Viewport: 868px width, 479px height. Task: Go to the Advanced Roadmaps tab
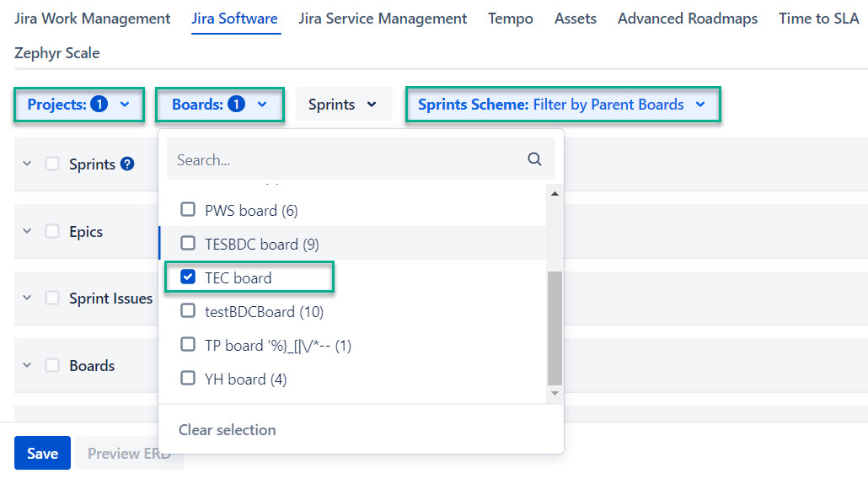687,19
